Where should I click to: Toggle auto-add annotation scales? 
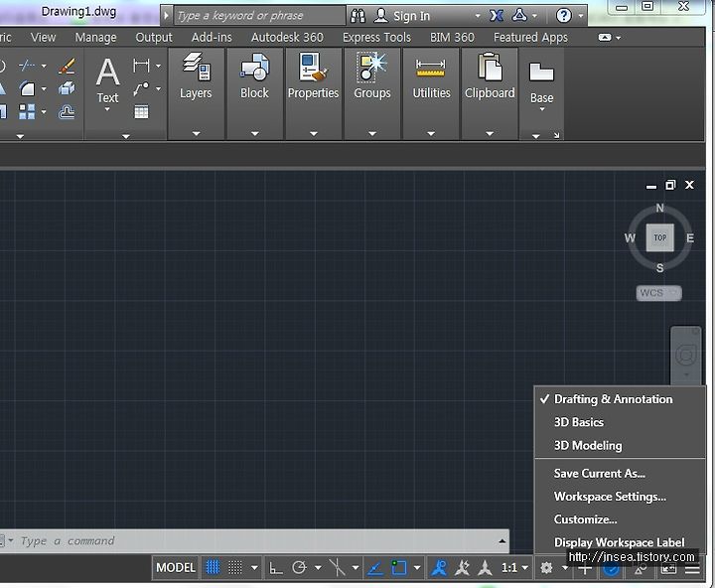(x=462, y=568)
